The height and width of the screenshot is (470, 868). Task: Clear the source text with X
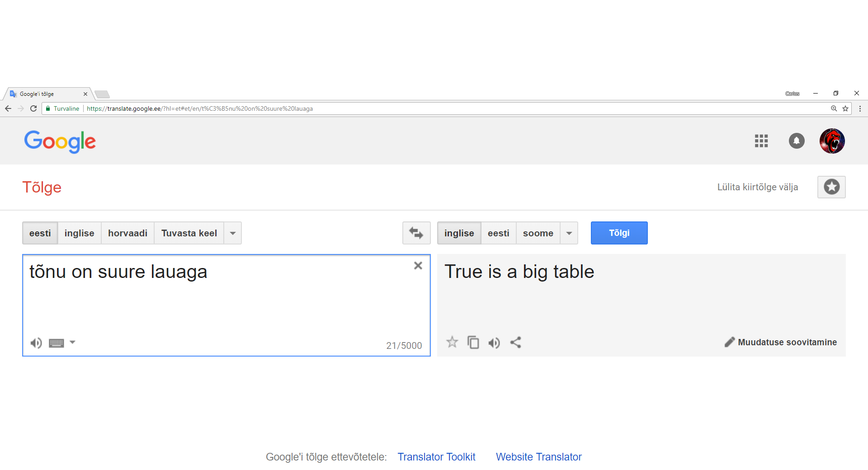pos(418,266)
